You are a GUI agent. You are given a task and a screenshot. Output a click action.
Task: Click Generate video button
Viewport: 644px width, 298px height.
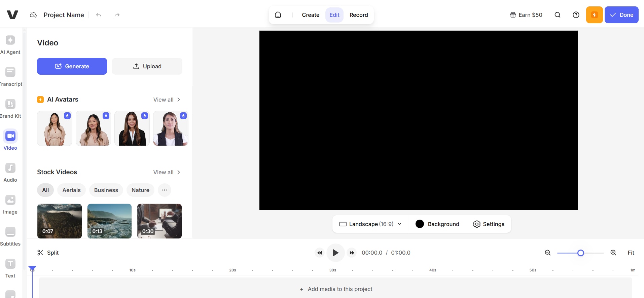click(72, 66)
